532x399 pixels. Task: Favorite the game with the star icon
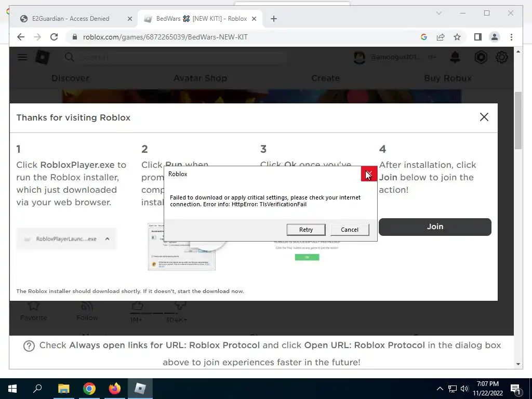[x=33, y=306]
